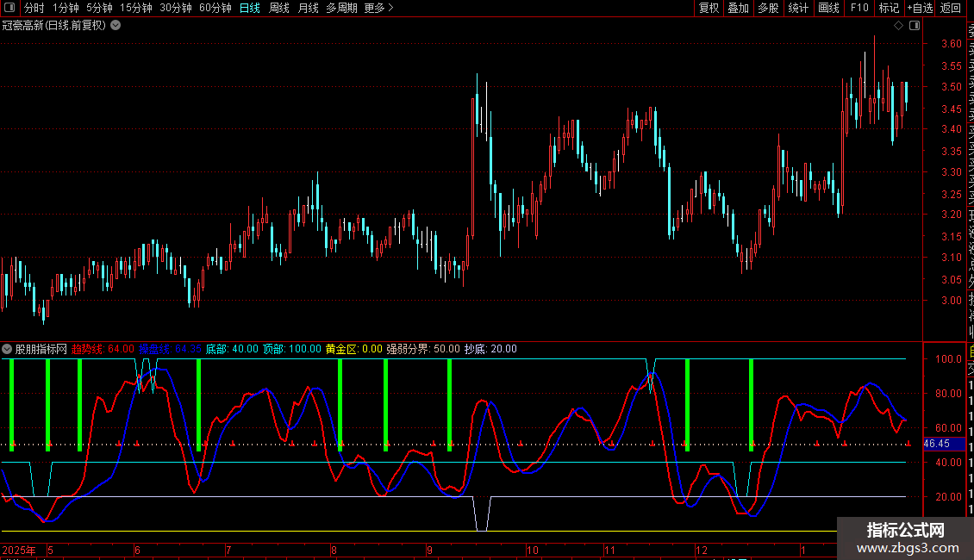Image resolution: width=974 pixels, height=560 pixels.
Task: Click the diamond icon above the price axis
Action: tap(898, 26)
